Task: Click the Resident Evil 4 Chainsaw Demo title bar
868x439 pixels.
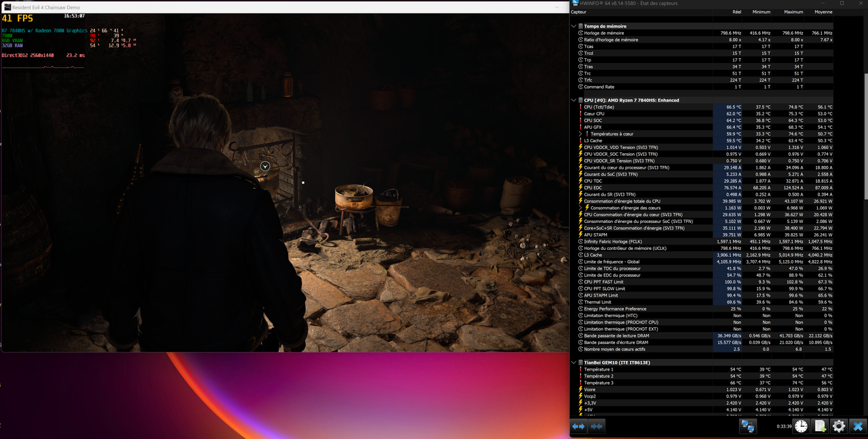Action: point(285,7)
